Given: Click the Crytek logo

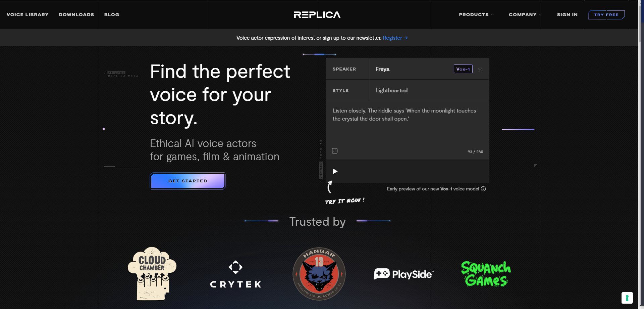Looking at the screenshot, I should click(x=235, y=274).
